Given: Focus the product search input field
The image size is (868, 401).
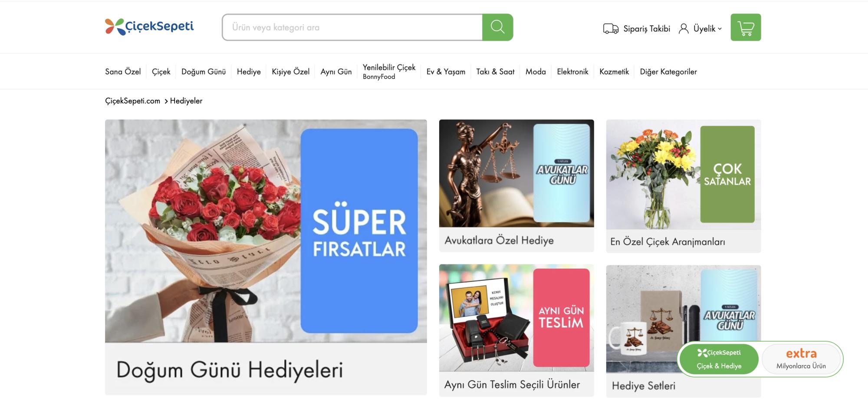Looking at the screenshot, I should (x=352, y=27).
